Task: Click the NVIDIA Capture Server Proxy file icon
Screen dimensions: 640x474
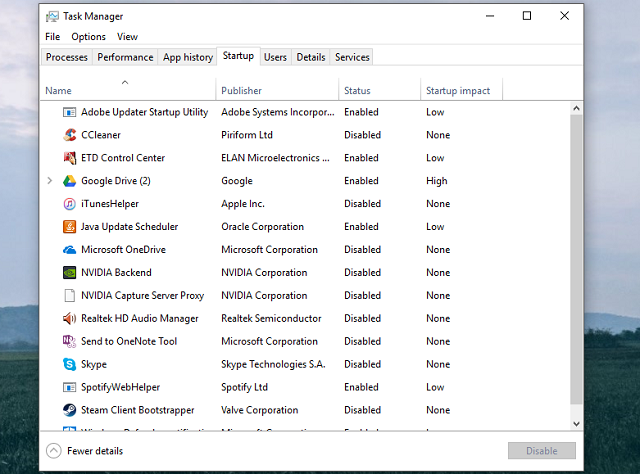Action: click(x=69, y=295)
